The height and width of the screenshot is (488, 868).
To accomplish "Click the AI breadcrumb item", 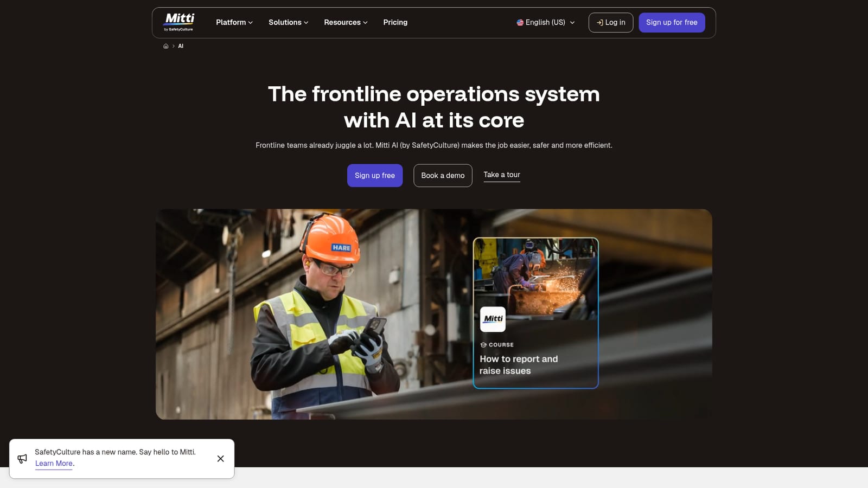I will [181, 46].
